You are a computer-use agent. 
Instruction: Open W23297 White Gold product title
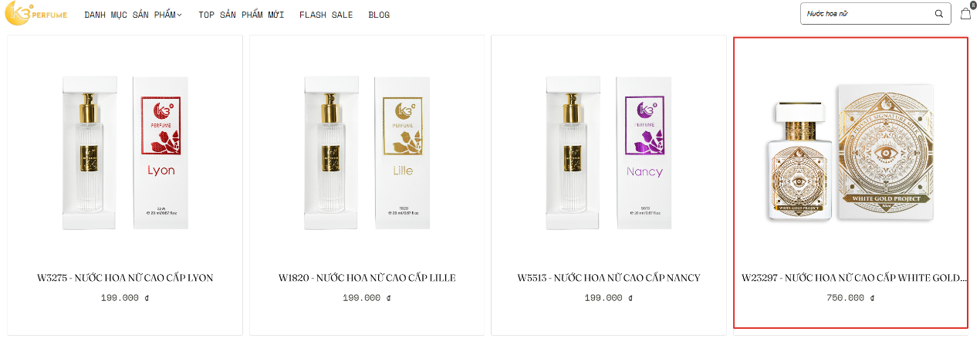853,278
